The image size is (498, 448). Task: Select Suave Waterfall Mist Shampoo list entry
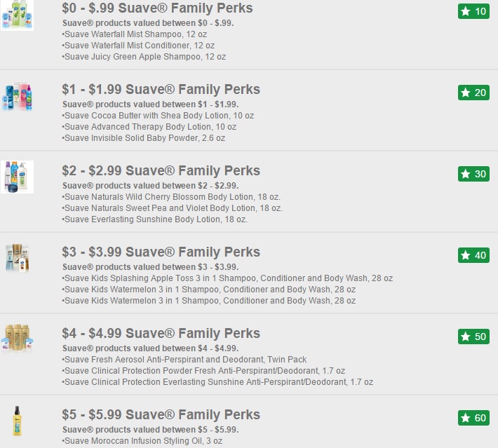(135, 34)
